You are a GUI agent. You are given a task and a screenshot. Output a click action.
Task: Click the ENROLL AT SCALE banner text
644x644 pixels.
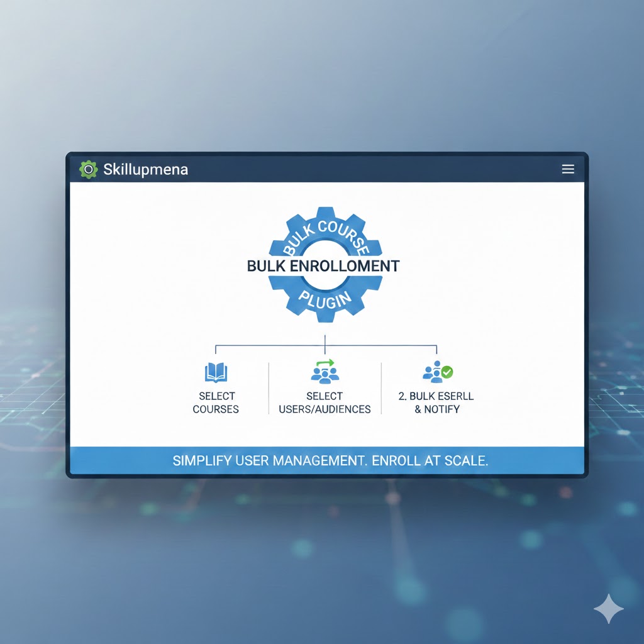point(430,460)
